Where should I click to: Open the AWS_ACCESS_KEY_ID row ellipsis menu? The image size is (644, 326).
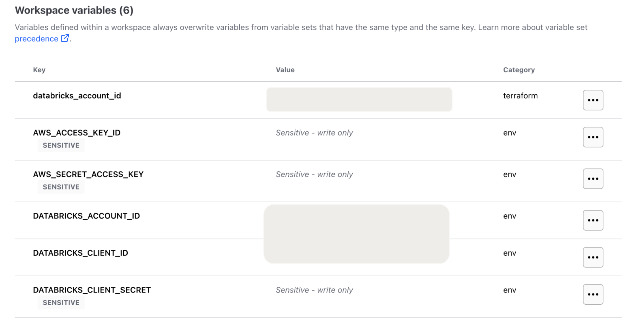593,137
